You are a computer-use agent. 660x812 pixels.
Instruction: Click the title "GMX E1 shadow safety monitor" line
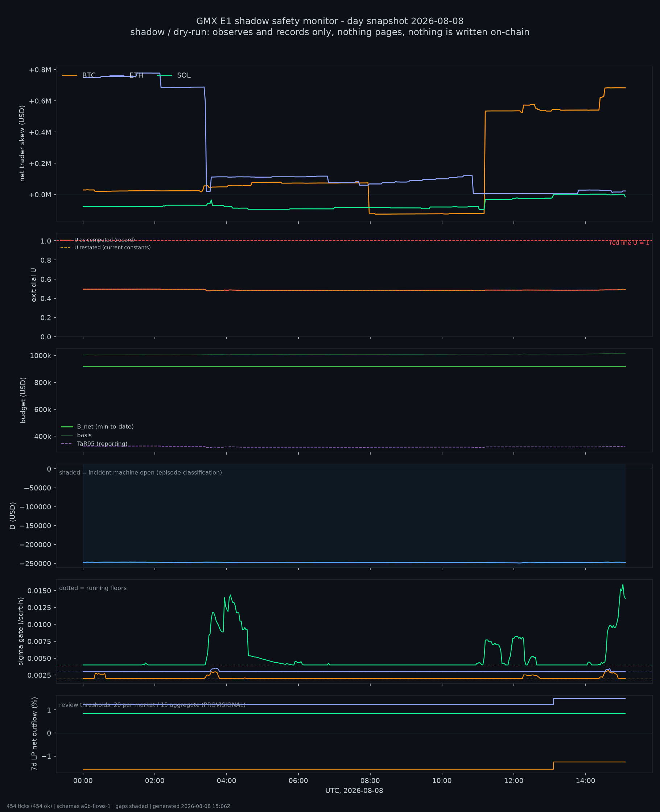tap(330, 21)
